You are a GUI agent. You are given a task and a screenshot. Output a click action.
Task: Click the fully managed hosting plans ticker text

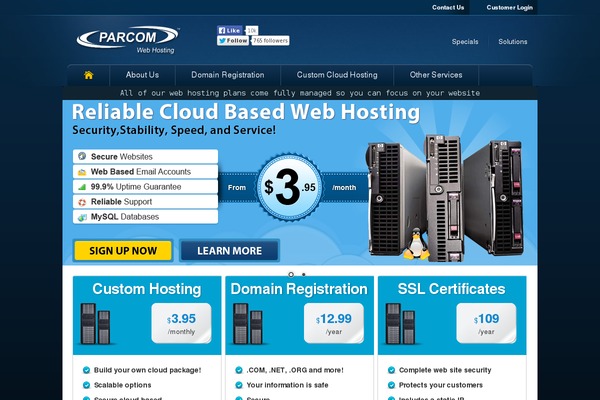point(300,93)
